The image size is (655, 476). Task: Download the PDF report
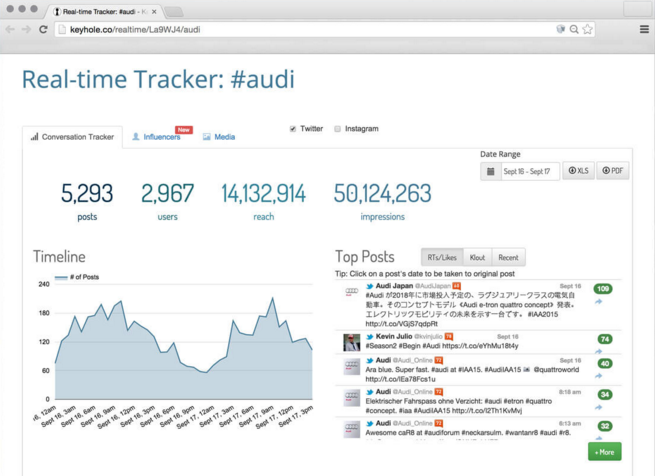[613, 171]
